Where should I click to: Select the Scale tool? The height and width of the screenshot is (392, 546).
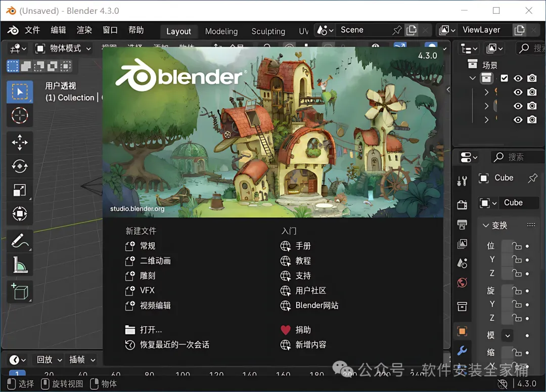20,190
